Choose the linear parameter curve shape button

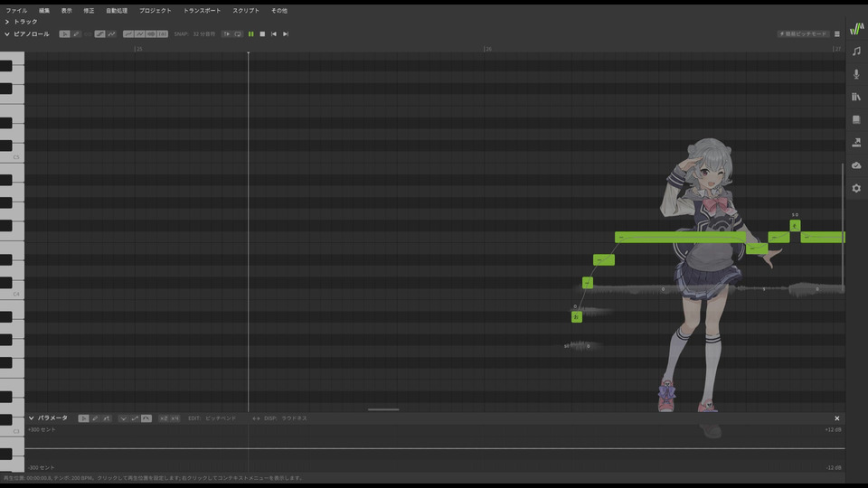click(x=135, y=418)
